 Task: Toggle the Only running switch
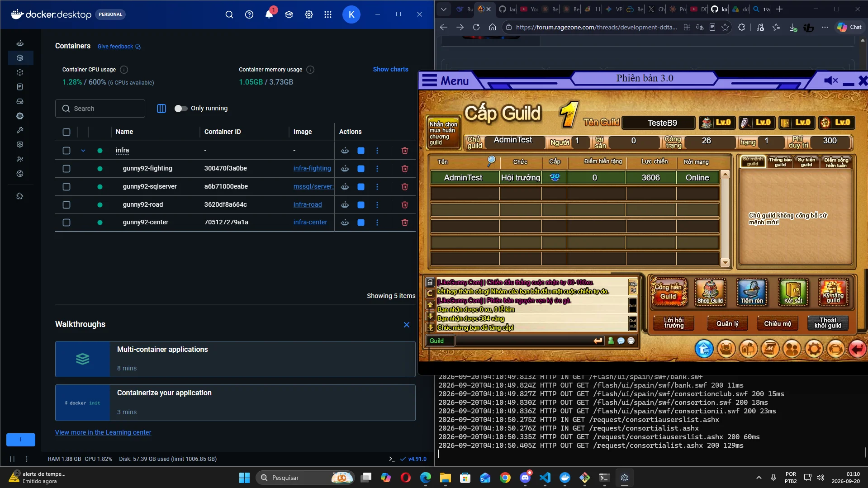click(181, 109)
